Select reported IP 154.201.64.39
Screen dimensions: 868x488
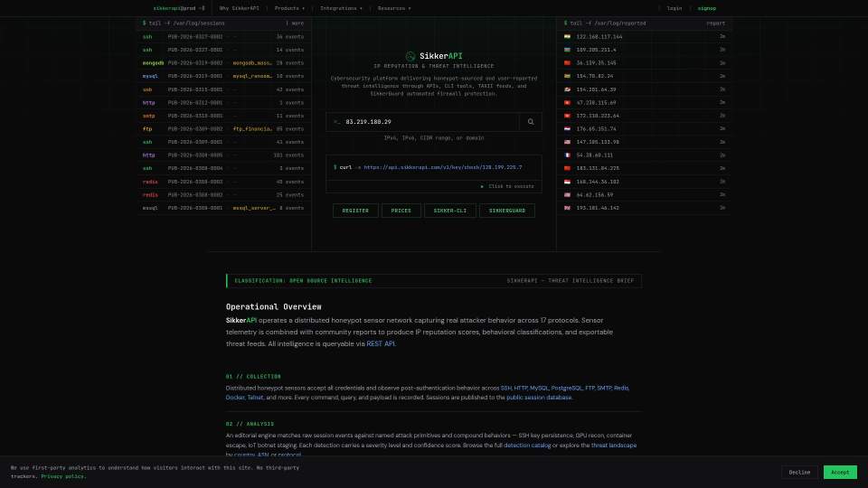coord(596,89)
